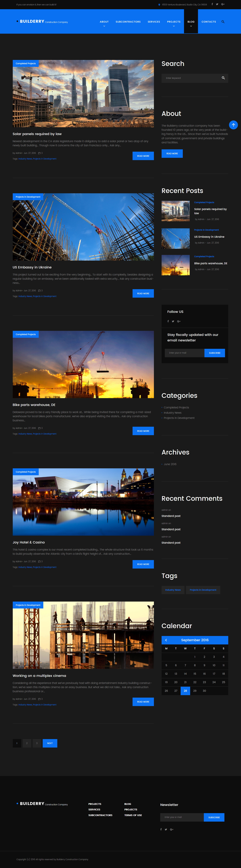Screen dimensions: 241x868
Task: Open the Blog menu item
Action: click(x=191, y=22)
